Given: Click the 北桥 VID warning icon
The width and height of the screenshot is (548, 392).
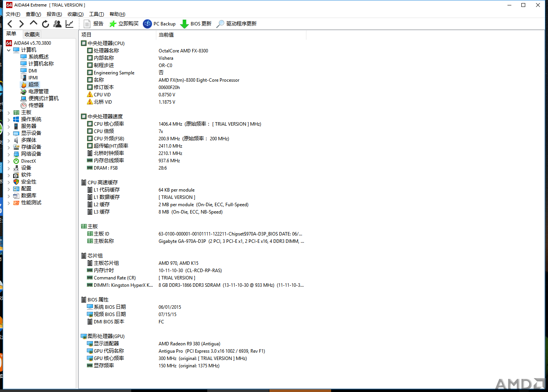Looking at the screenshot, I should pyautogui.click(x=90, y=102).
